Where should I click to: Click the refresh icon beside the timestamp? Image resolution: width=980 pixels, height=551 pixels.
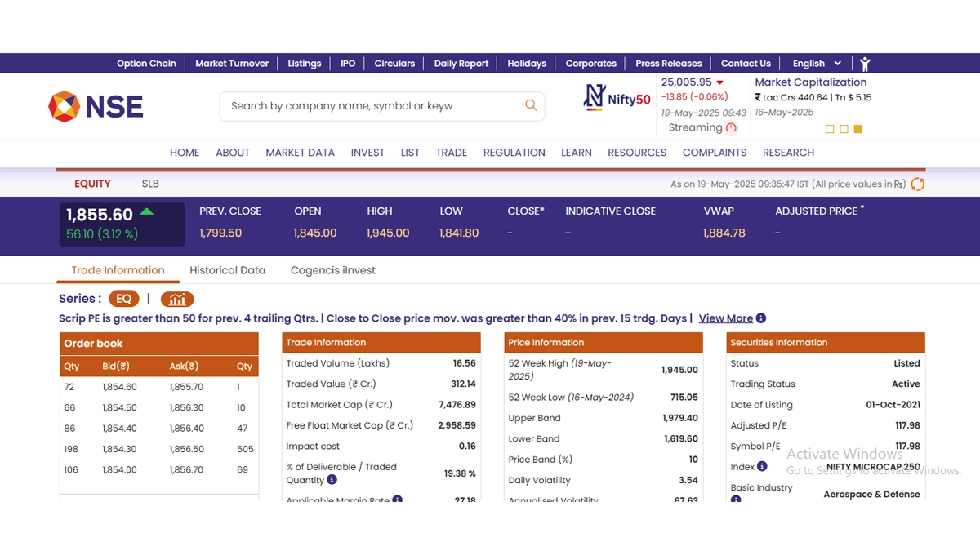point(918,184)
